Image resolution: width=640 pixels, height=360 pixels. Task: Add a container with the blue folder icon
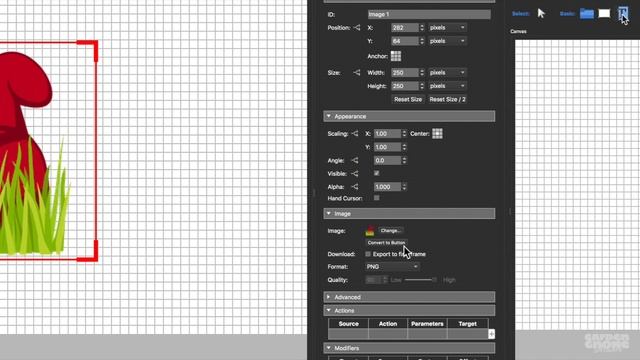[x=587, y=13]
